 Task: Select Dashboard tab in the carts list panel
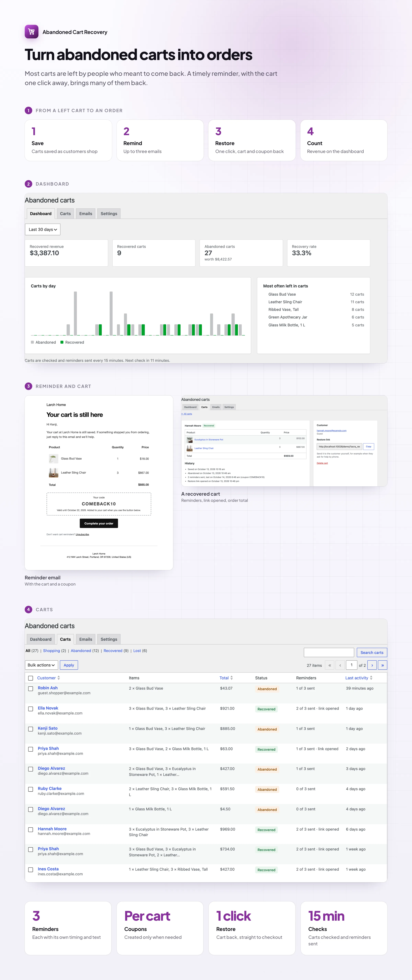point(41,640)
